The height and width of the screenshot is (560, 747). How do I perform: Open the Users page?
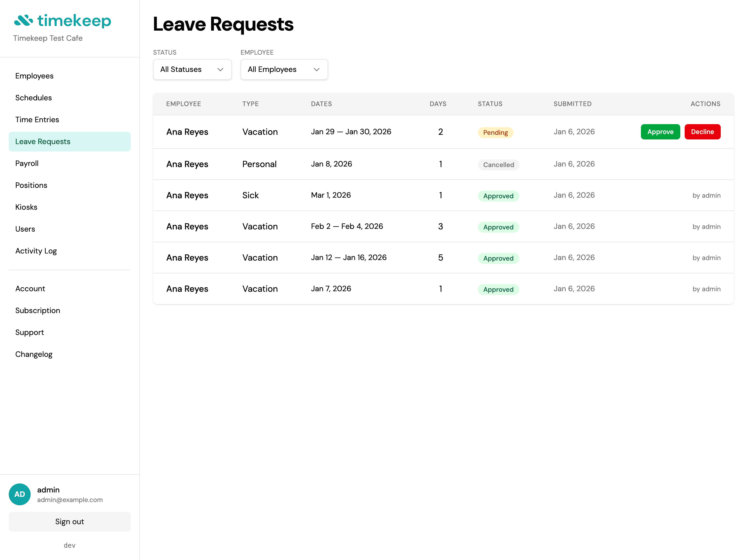pyautogui.click(x=25, y=229)
